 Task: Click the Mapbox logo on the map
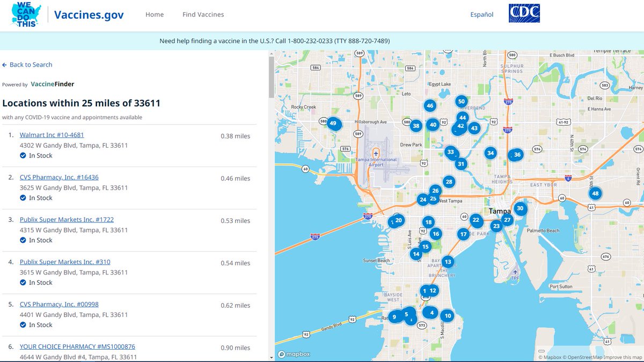click(x=295, y=354)
